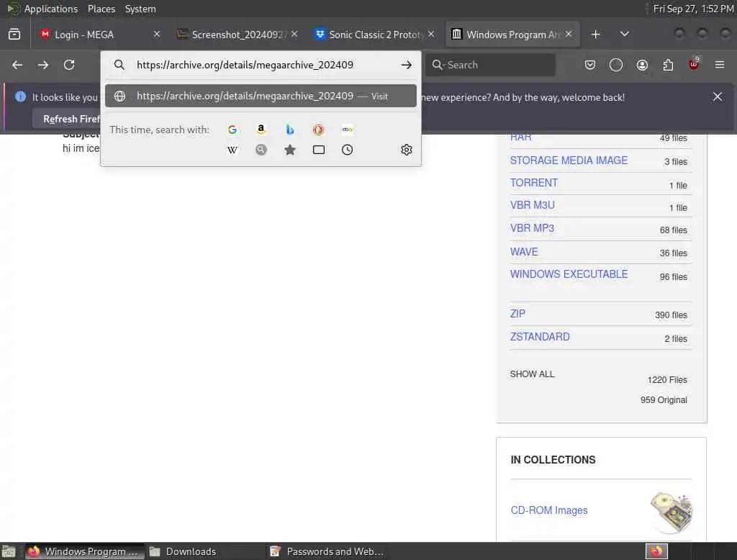Click the Firefox workspace switcher icon
Viewport: 737px width, 560px height.
point(656,551)
